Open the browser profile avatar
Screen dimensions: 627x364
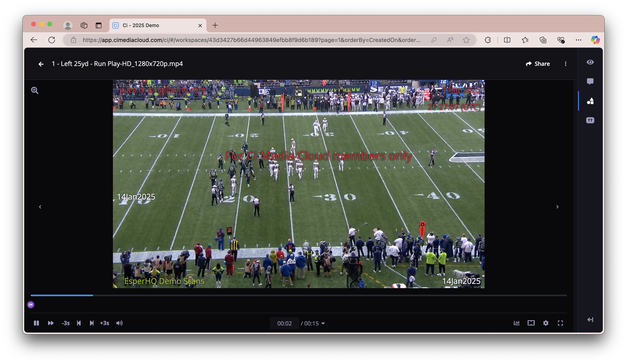click(x=68, y=25)
